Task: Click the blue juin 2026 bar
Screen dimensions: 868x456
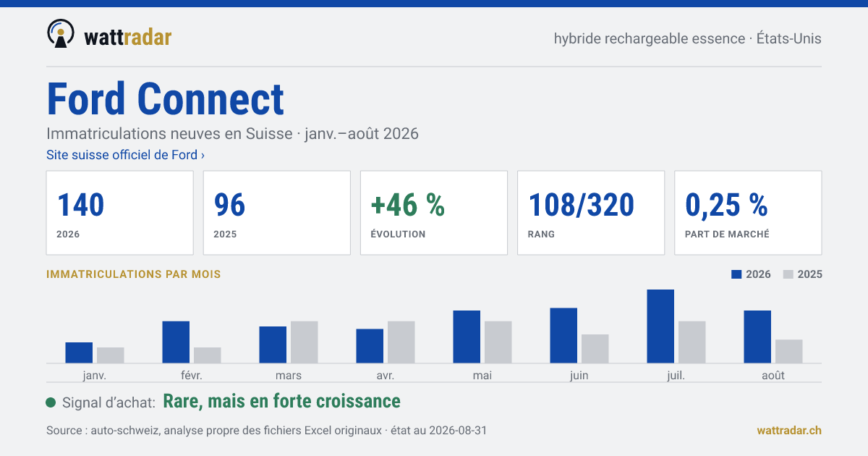Action: coord(563,336)
